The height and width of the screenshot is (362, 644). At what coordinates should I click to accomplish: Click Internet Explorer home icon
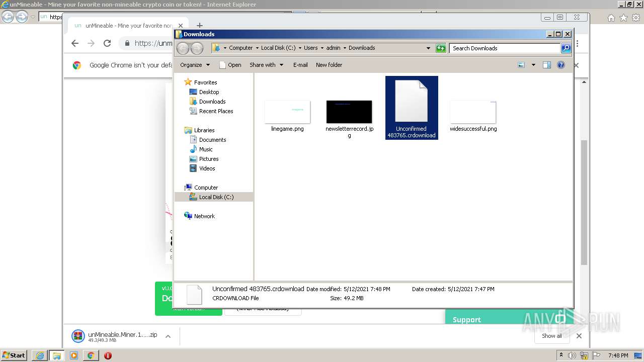611,18
